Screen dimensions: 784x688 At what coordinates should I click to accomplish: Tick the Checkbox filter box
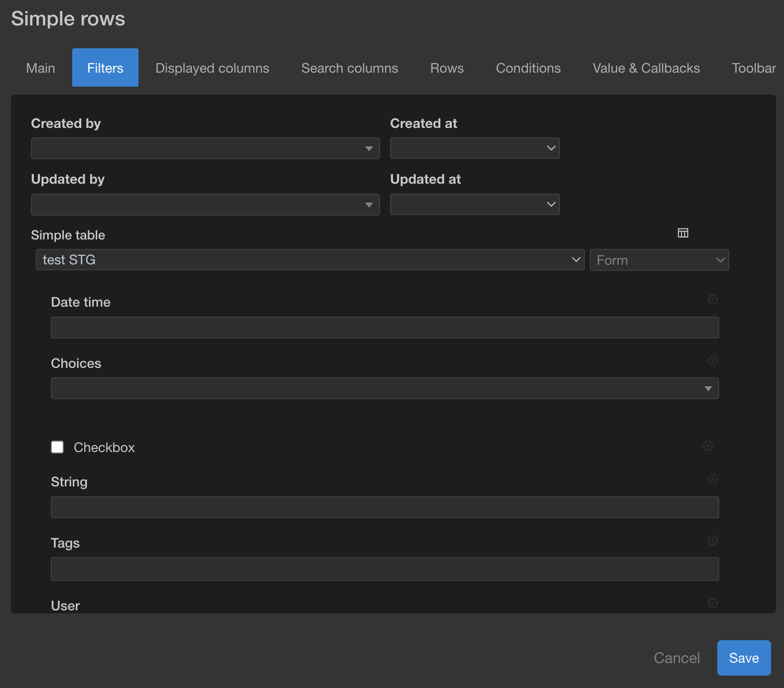pos(57,447)
